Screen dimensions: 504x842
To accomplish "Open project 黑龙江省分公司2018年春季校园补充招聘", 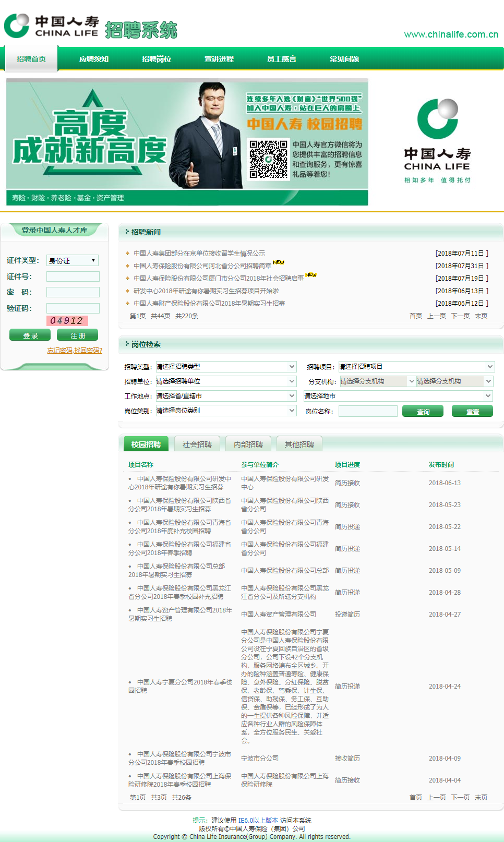I will tap(180, 592).
